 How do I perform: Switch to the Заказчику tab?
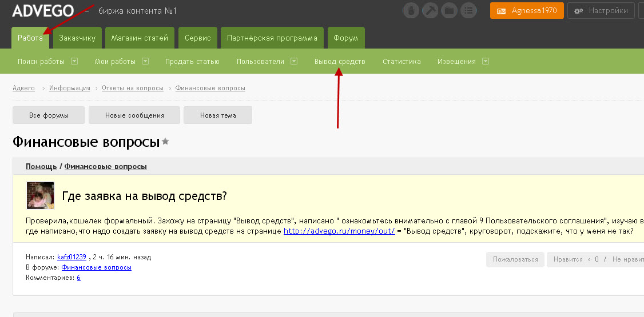pyautogui.click(x=77, y=38)
